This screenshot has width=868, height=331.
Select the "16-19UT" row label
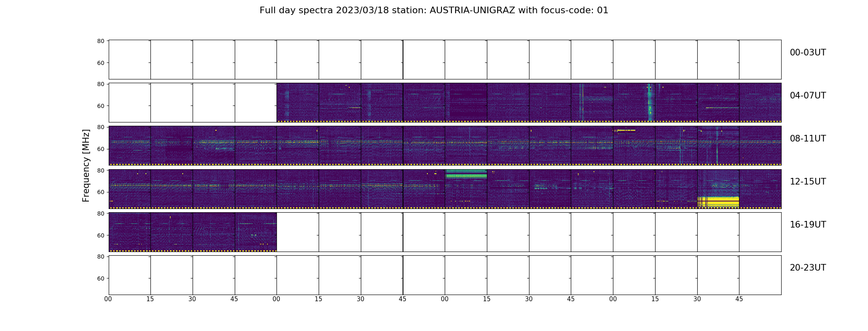(808, 225)
